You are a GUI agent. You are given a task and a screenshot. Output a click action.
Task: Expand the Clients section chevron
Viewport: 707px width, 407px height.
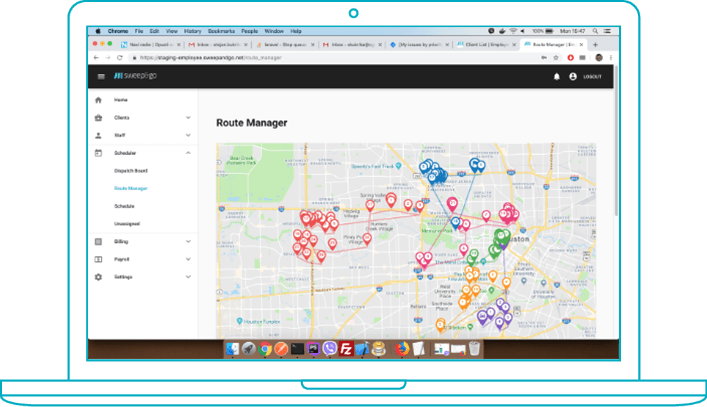[188, 118]
